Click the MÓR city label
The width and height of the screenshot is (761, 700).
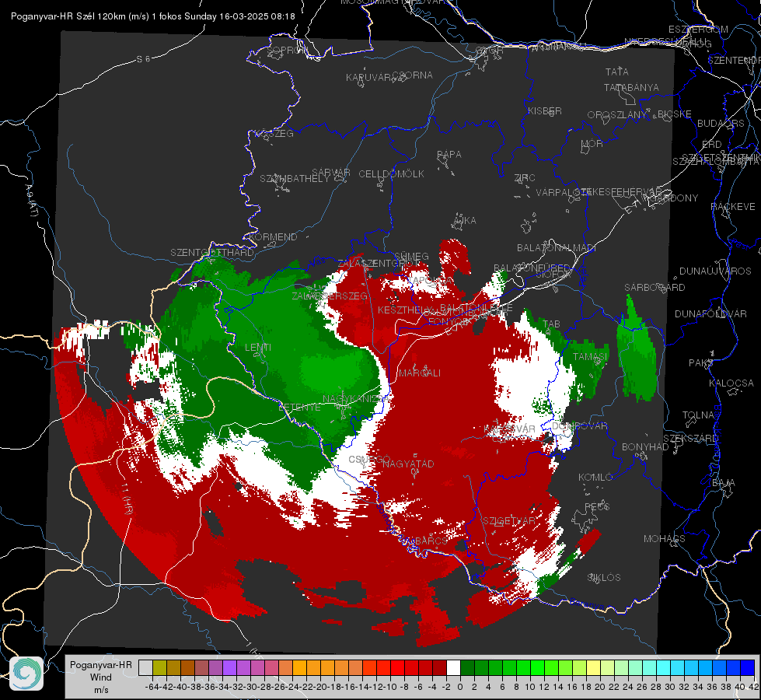pyautogui.click(x=592, y=143)
